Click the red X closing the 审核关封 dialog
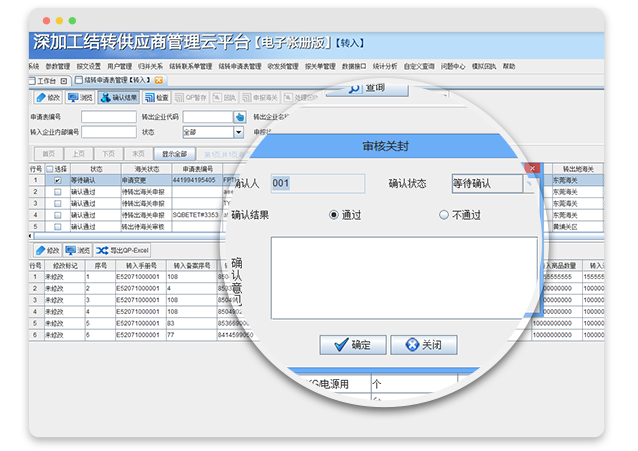Viewport: 638px width, 451px height. [532, 168]
